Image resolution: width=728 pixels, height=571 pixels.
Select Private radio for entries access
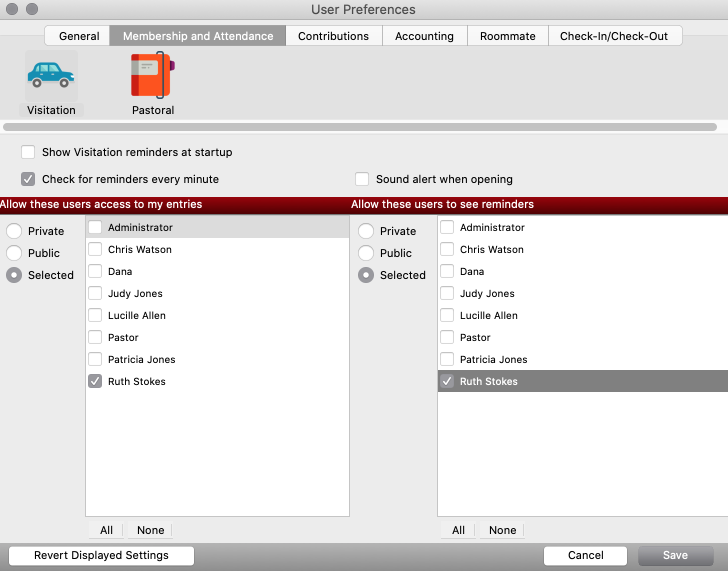pos(14,231)
